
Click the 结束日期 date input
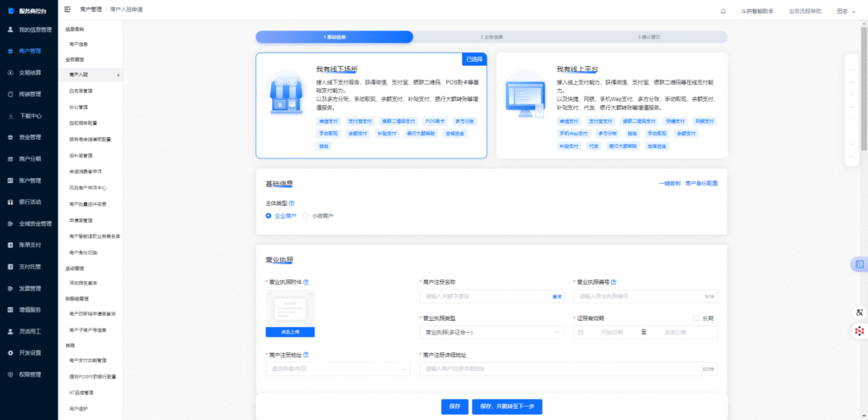[x=676, y=333]
